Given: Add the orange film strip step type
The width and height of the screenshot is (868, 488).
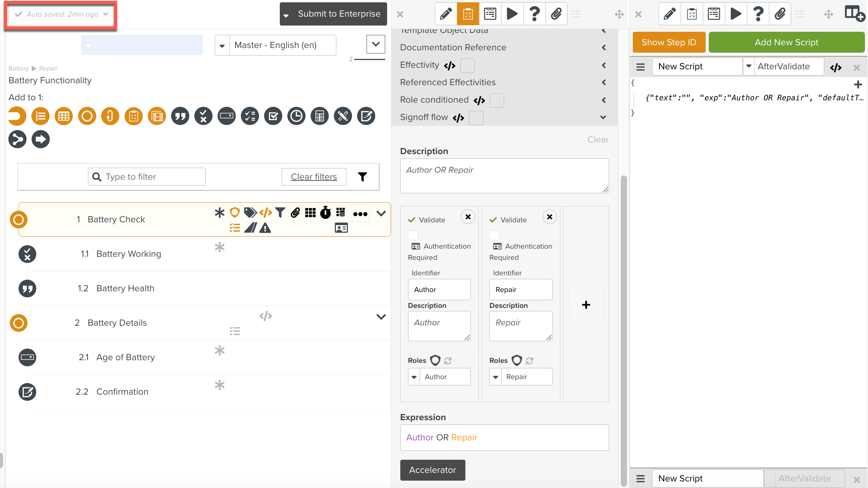Looking at the screenshot, I should point(157,116).
